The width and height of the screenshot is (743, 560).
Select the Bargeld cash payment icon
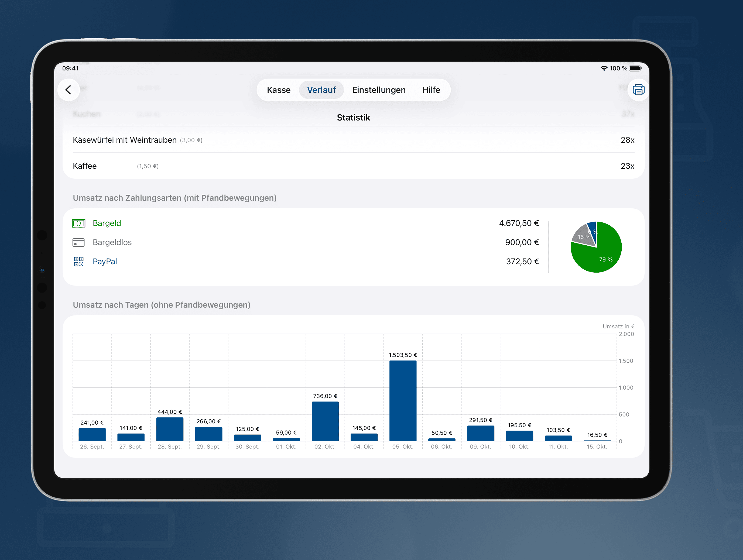78,223
